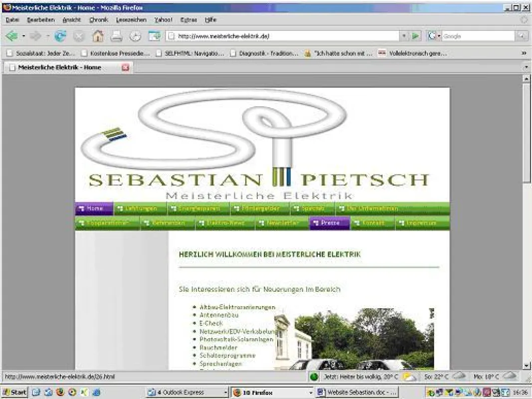Open the search engine selector dropdown
The width and height of the screenshot is (532, 399).
(x=439, y=36)
